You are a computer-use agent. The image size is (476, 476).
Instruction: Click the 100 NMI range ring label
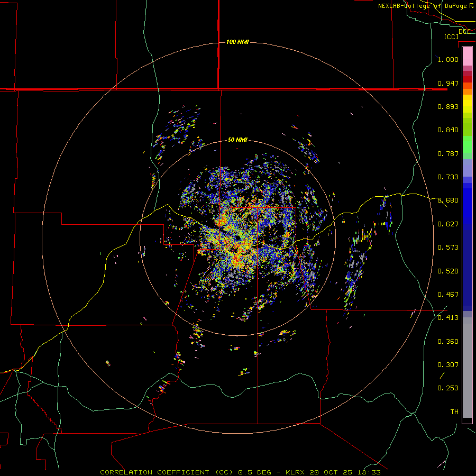click(x=237, y=42)
